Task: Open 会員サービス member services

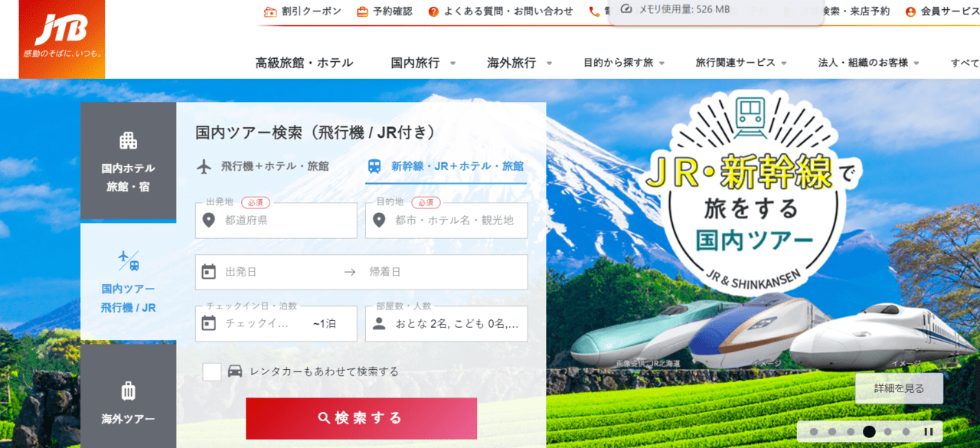Action: tap(942, 11)
